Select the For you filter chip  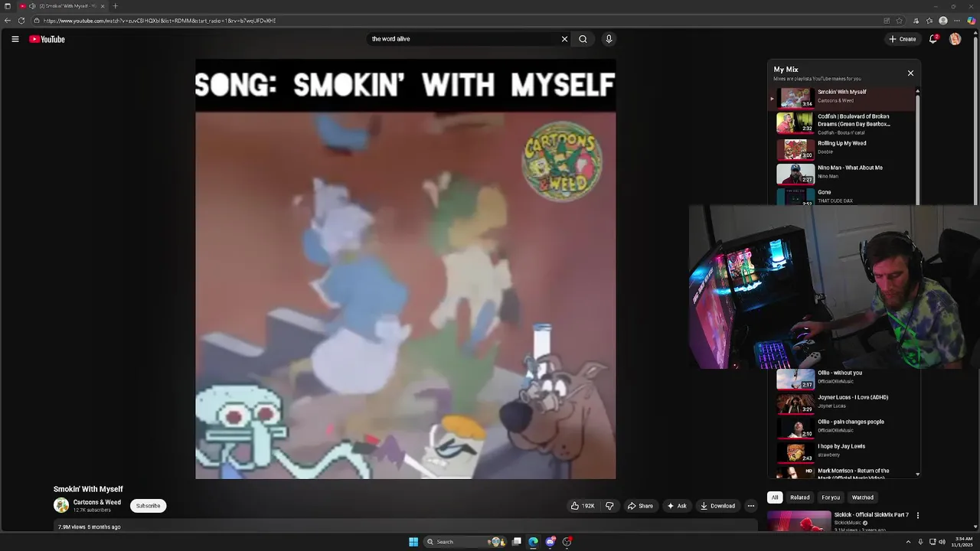[831, 497]
